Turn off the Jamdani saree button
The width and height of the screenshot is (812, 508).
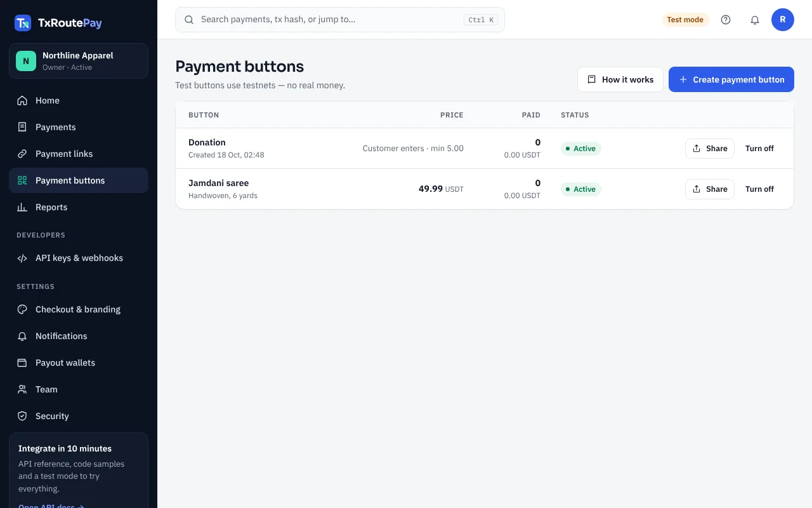pyautogui.click(x=759, y=189)
